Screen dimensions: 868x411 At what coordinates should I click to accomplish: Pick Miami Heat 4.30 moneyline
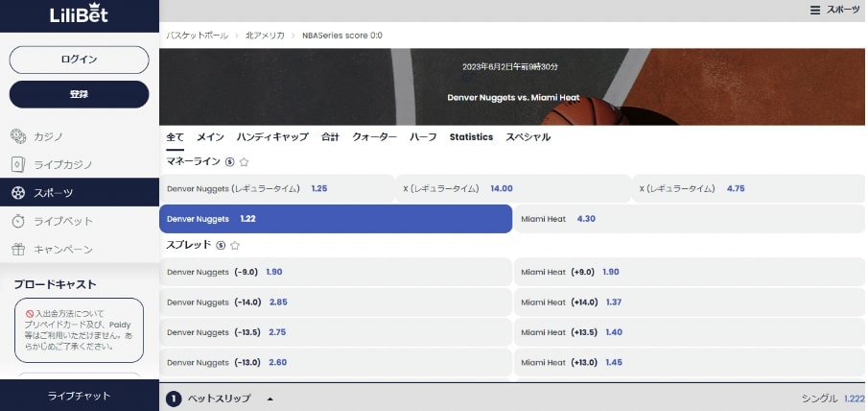point(690,219)
